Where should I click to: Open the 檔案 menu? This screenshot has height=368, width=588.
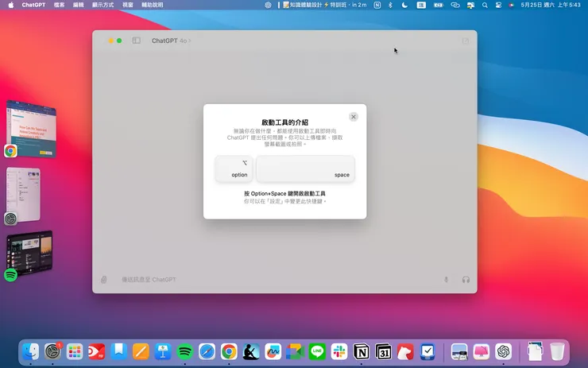59,5
